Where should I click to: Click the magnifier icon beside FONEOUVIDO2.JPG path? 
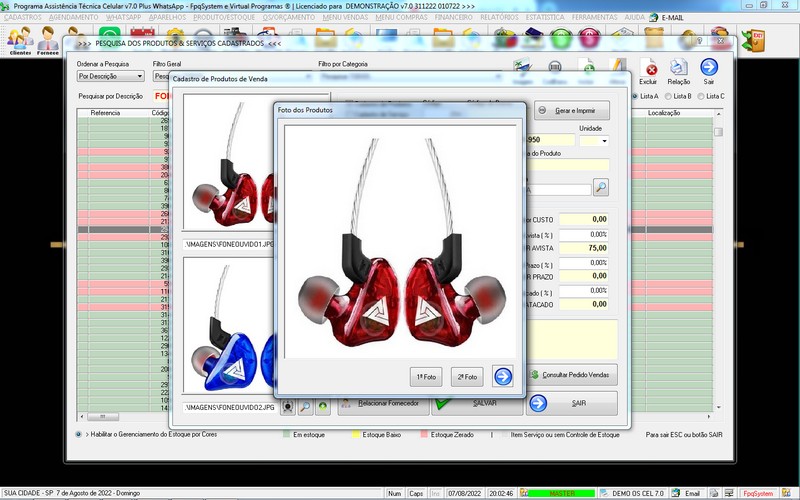[x=305, y=407]
